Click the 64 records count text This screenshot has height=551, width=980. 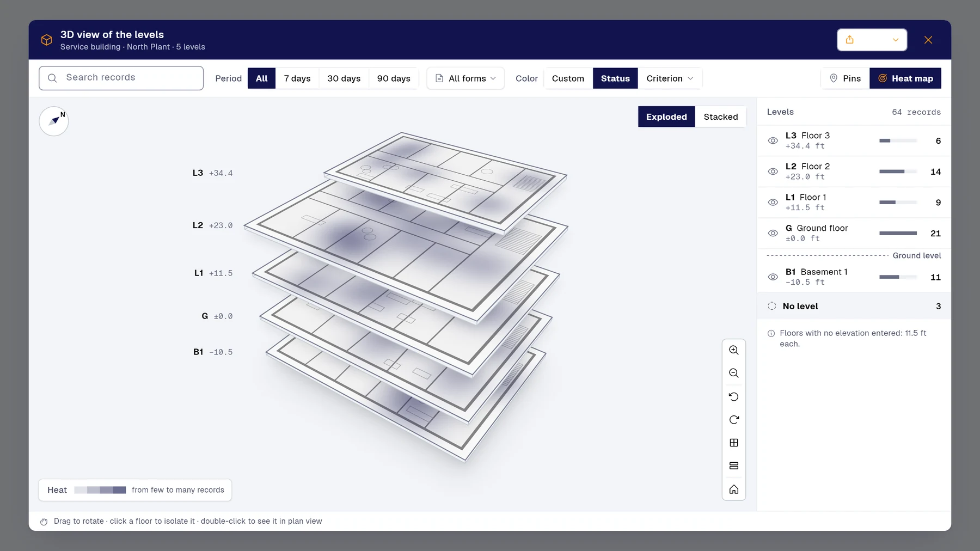tap(916, 112)
